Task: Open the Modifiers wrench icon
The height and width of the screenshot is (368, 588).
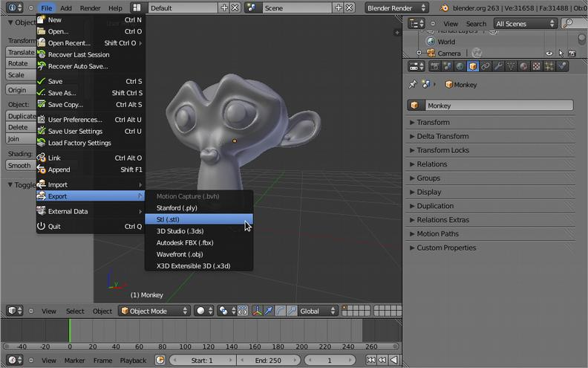Action: click(x=498, y=66)
